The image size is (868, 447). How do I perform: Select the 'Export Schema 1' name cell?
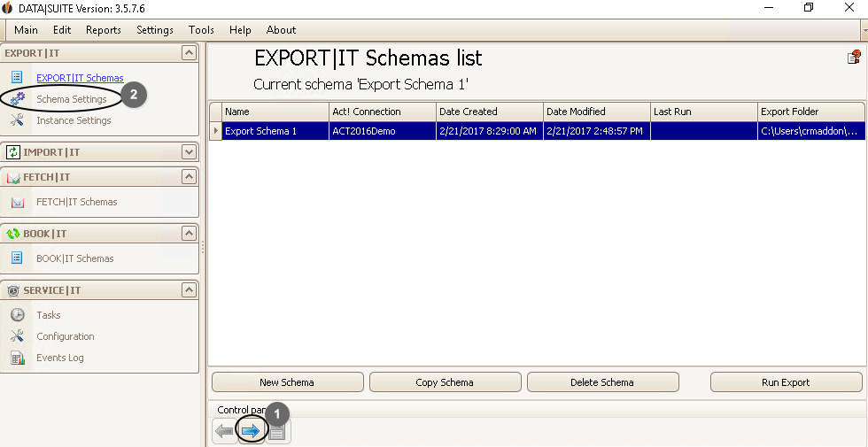point(275,131)
